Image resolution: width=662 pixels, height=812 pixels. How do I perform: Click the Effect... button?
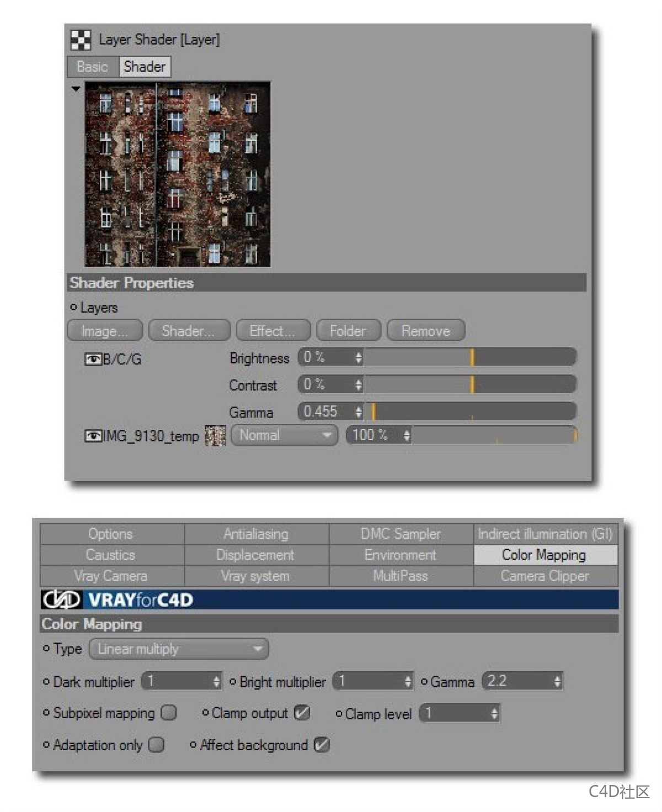[273, 331]
